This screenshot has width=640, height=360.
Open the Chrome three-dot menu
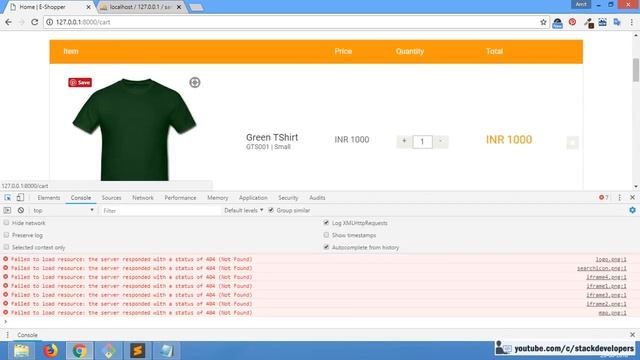click(631, 22)
